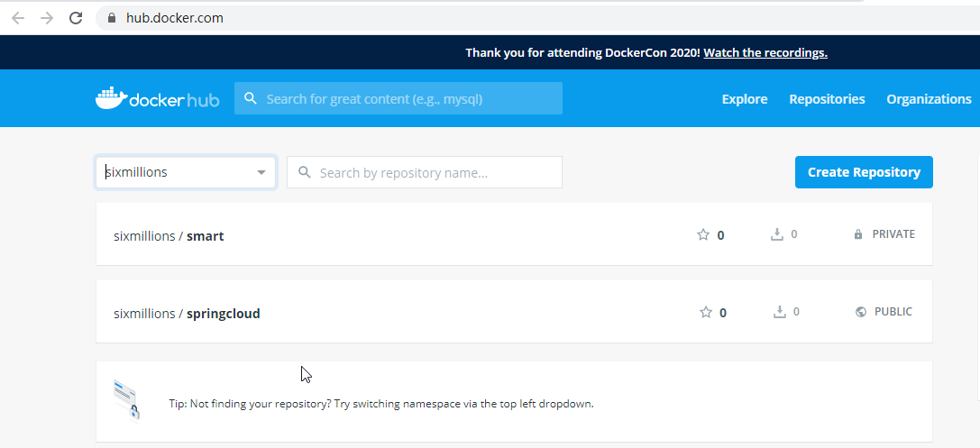Click the magnifier icon in the repository search
Viewport: 980px width, 448px height.
coord(305,172)
